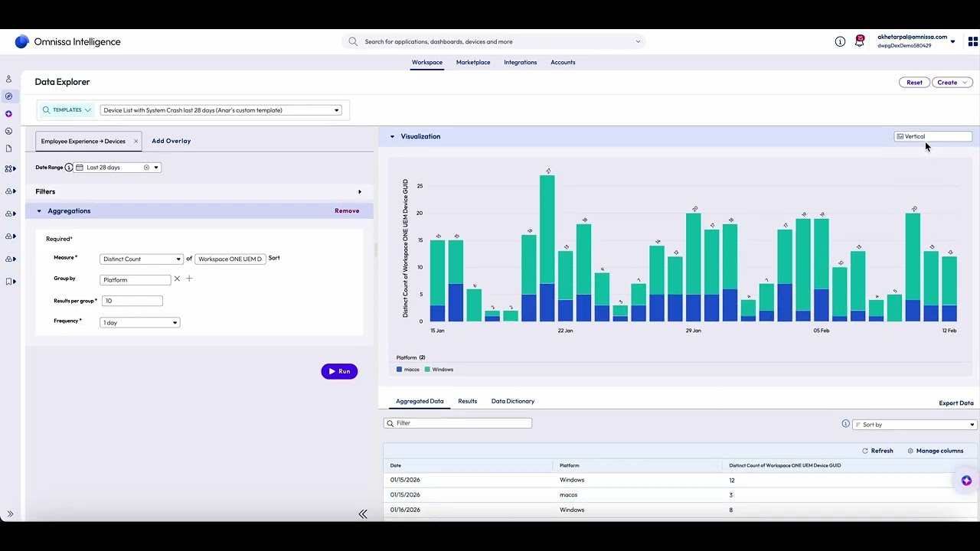Select the Data Dictionary tab
The height and width of the screenshot is (551, 980).
click(513, 401)
